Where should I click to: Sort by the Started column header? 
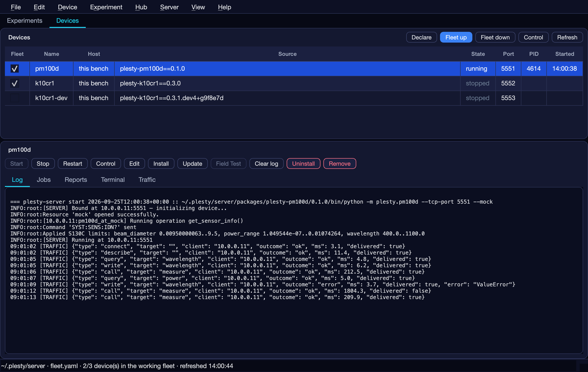pyautogui.click(x=564, y=54)
